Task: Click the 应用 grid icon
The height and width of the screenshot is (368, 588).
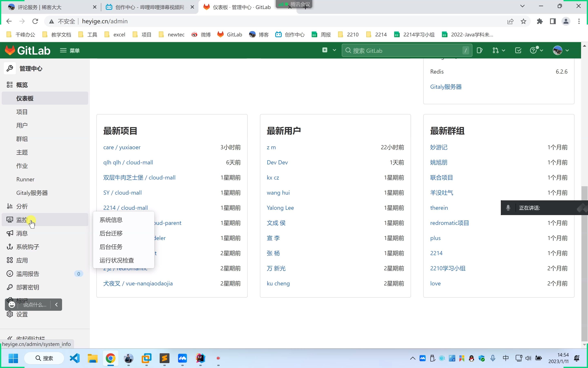Action: [x=10, y=260]
